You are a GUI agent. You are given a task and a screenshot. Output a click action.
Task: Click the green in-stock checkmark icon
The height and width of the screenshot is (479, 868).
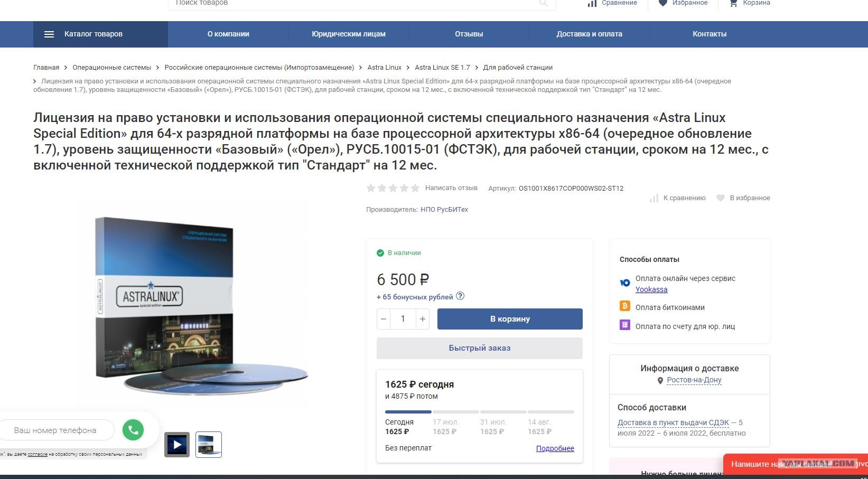[380, 253]
